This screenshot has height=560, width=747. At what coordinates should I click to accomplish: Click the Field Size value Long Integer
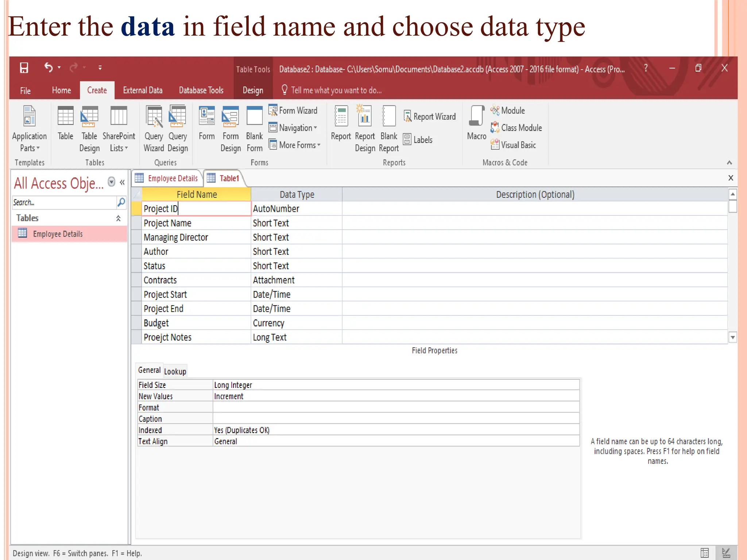coord(396,385)
